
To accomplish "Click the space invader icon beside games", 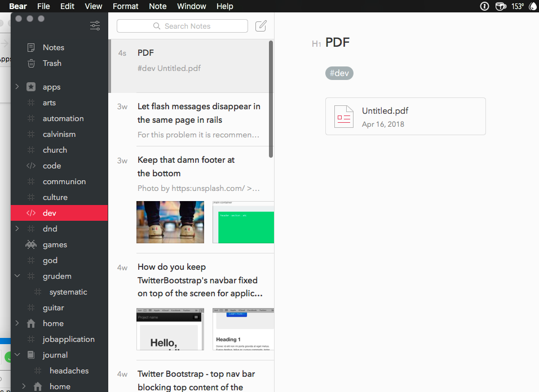I will click(31, 244).
